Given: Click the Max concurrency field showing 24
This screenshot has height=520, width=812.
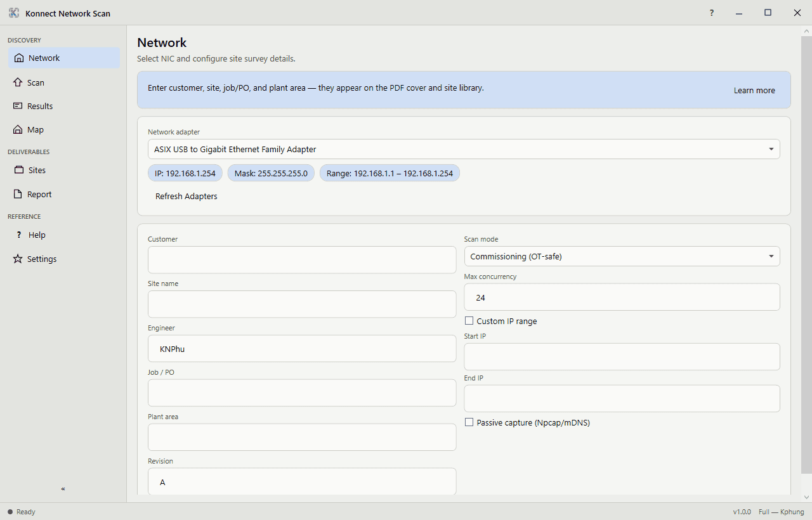Looking at the screenshot, I should pos(622,297).
